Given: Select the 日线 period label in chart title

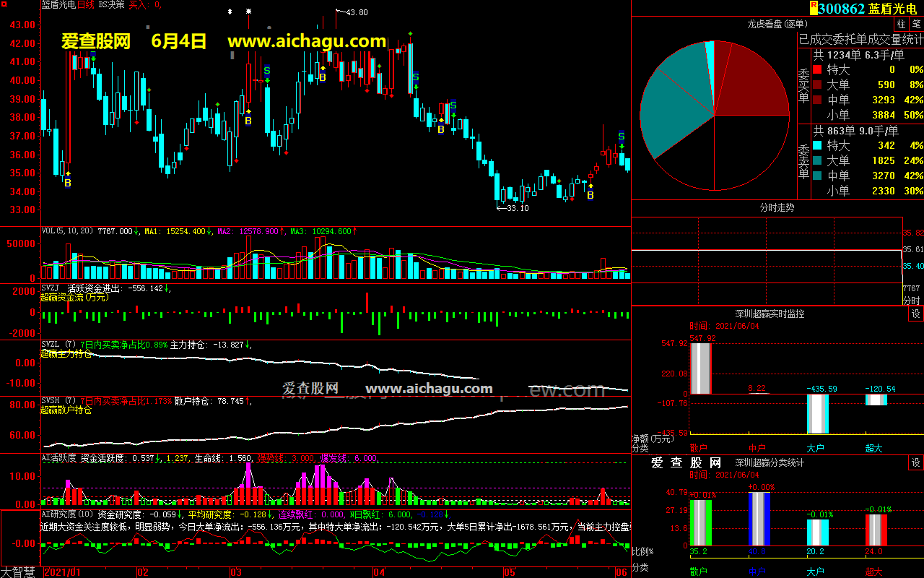Looking at the screenshot, I should 85,4.
